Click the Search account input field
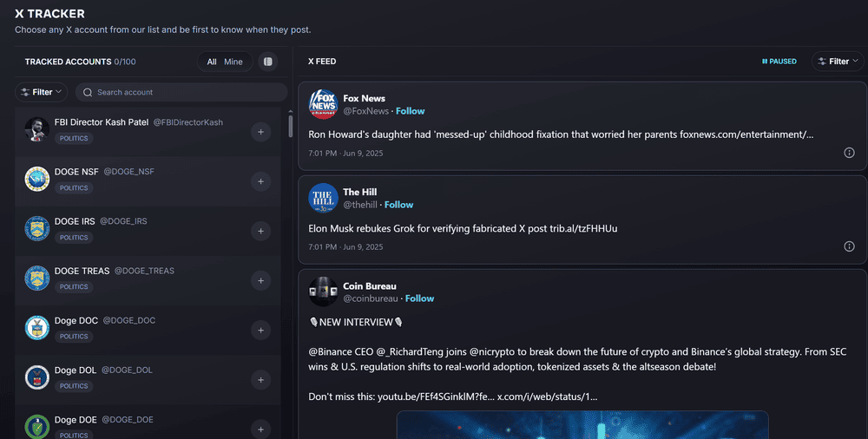The width and height of the screenshot is (868, 439). pos(181,93)
